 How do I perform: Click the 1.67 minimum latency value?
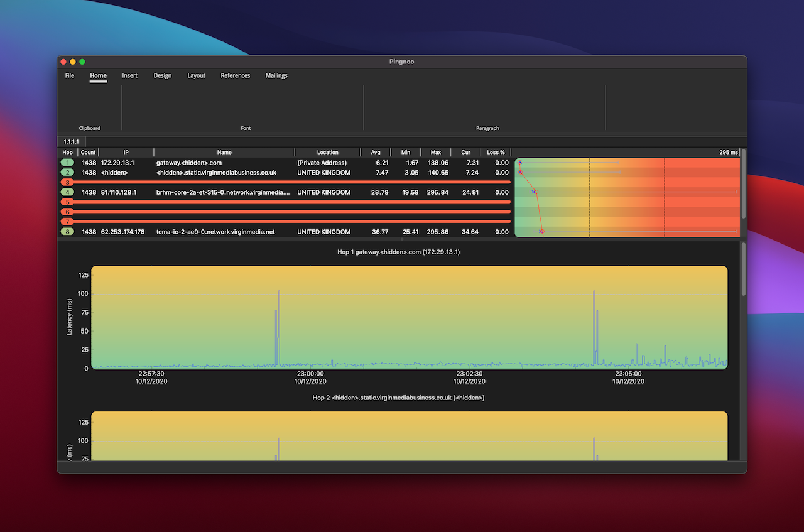tap(412, 163)
